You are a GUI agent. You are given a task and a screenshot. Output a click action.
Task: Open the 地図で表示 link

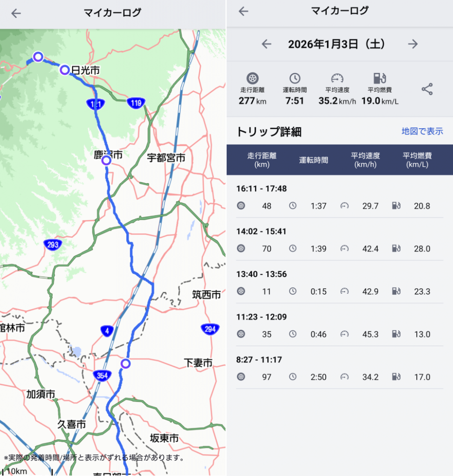click(422, 132)
